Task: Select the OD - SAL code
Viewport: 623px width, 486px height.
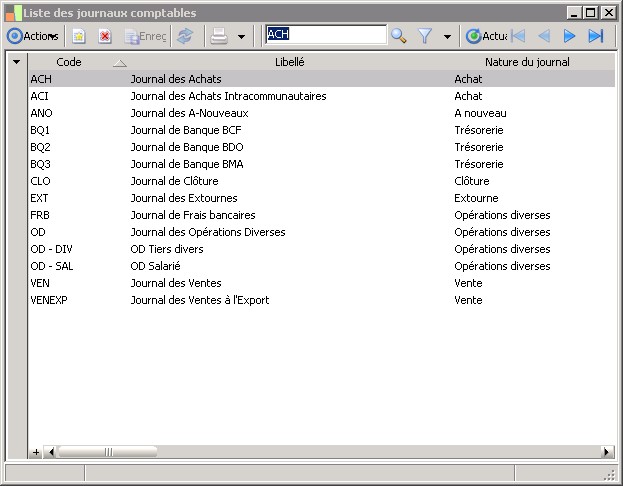Action: tap(52, 266)
